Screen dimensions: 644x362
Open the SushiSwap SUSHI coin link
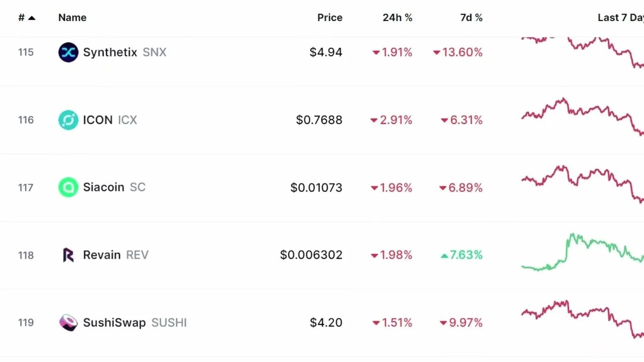(x=114, y=323)
